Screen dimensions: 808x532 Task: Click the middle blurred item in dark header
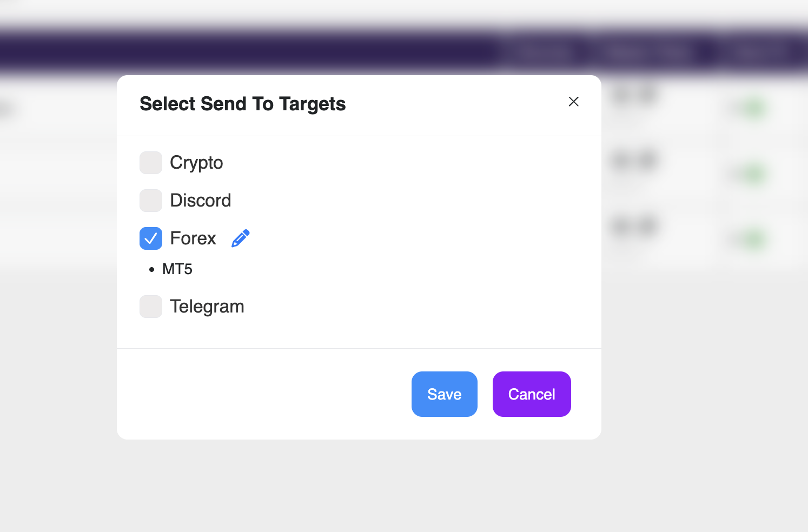648,53
